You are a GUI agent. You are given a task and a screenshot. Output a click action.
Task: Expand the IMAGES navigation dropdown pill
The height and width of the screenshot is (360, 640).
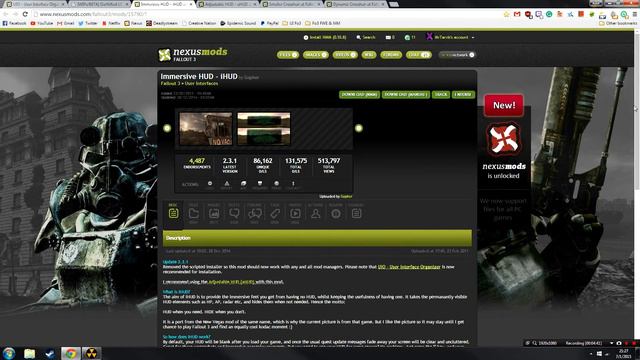tap(316, 55)
